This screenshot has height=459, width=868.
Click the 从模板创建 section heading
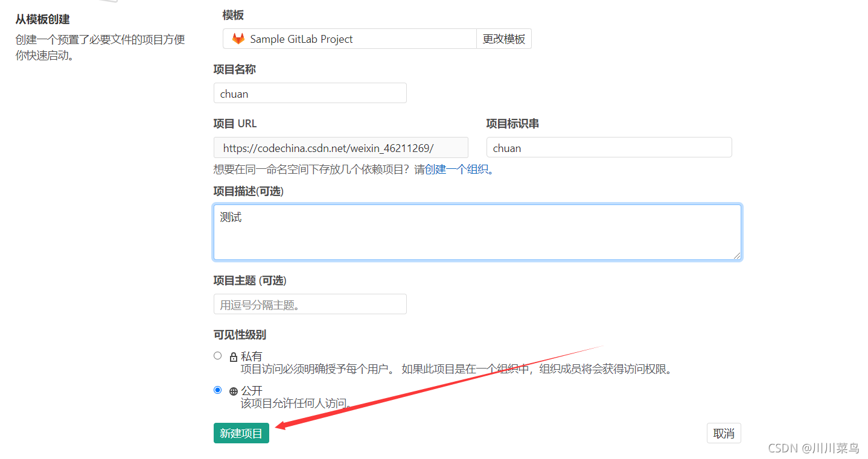[x=42, y=19]
